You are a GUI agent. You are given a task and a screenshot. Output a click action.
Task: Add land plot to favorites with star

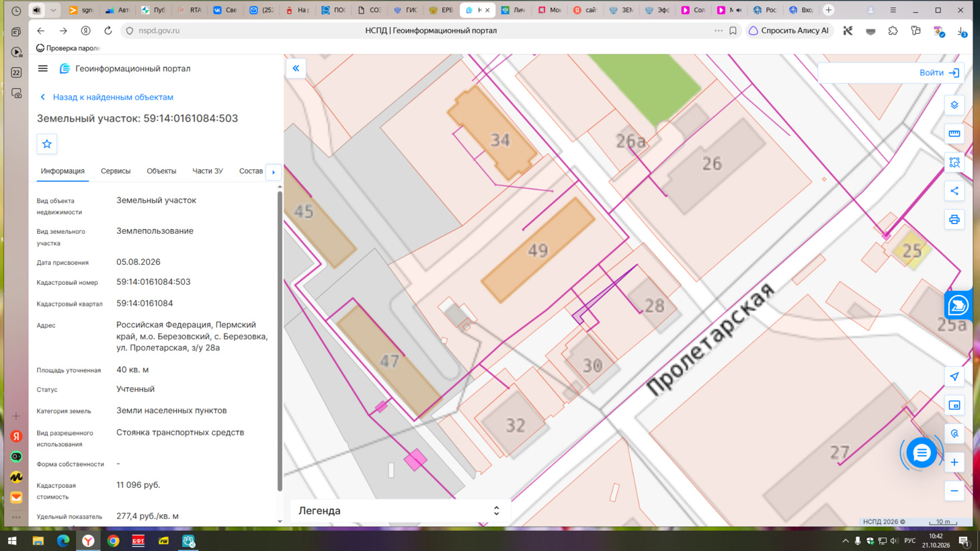tap(47, 144)
